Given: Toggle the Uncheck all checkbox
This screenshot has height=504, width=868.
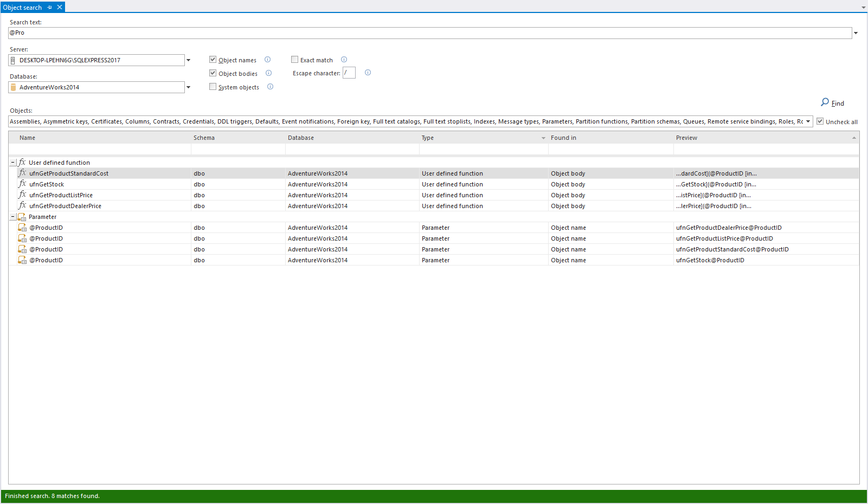Looking at the screenshot, I should 820,121.
